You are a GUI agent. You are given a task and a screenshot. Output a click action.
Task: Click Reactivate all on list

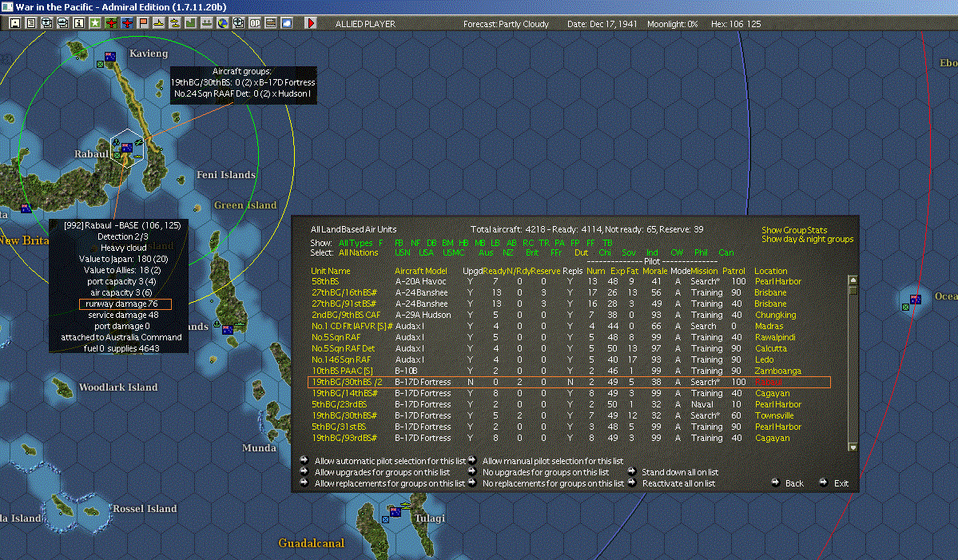point(678,483)
